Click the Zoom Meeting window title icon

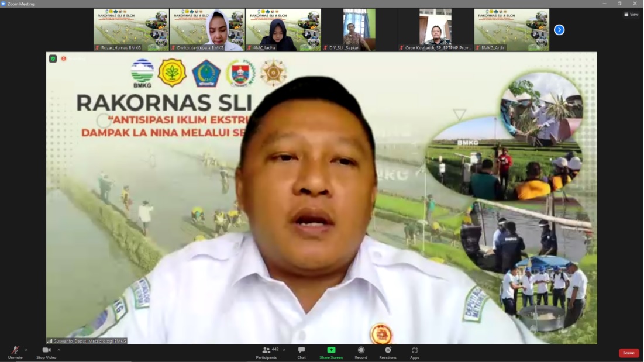[x=4, y=4]
